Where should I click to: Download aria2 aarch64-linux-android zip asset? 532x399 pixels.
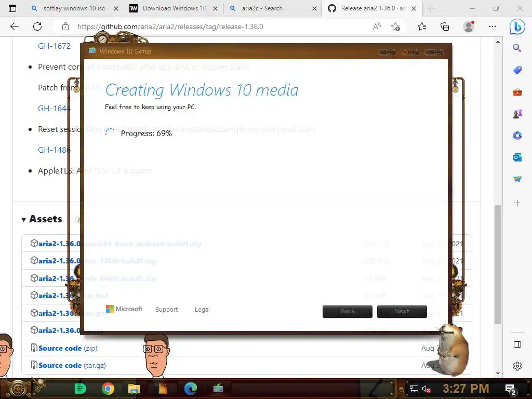[119, 244]
